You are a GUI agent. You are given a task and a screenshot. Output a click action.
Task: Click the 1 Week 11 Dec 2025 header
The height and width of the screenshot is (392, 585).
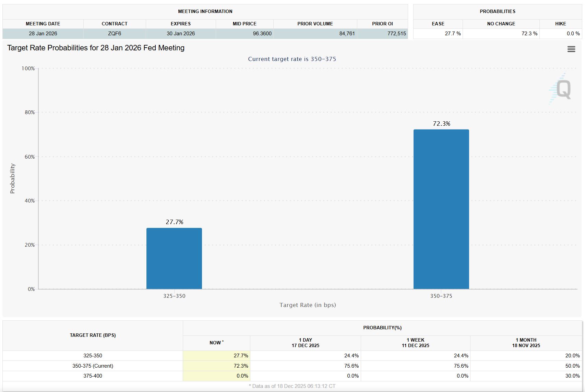pyautogui.click(x=415, y=343)
